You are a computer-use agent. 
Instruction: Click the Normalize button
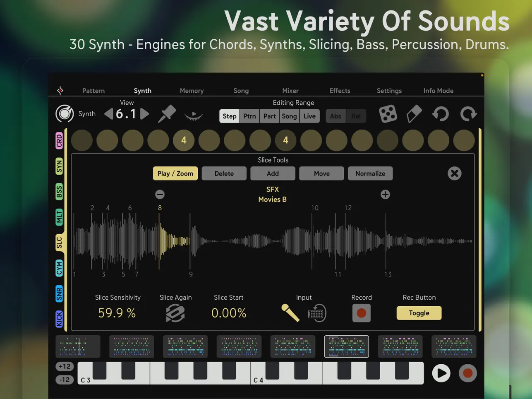(370, 173)
